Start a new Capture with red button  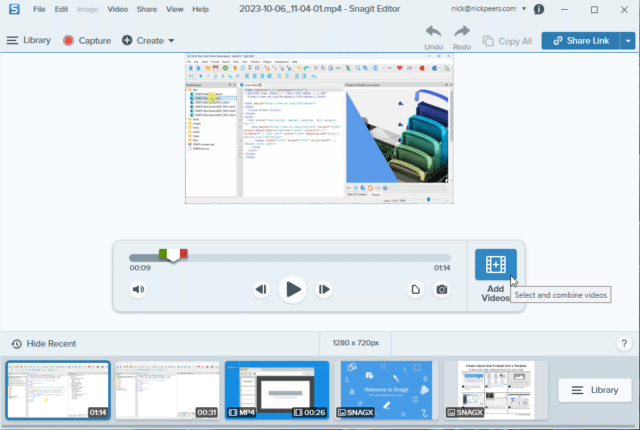87,40
